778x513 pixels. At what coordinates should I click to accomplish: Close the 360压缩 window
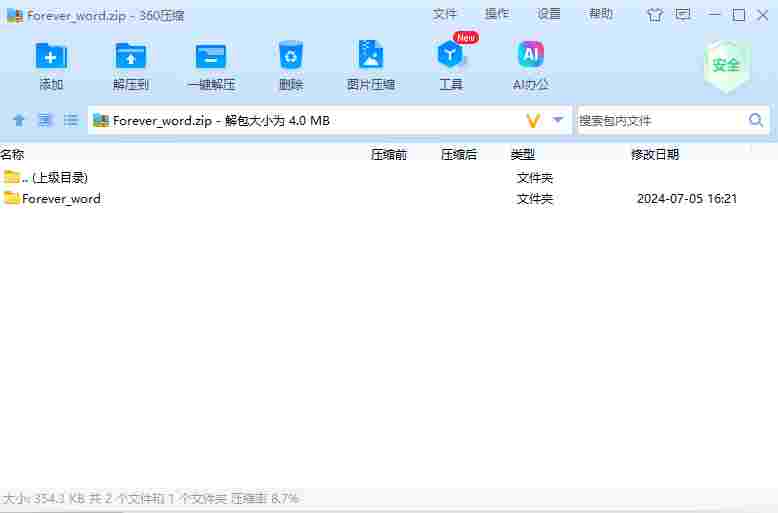tap(763, 15)
